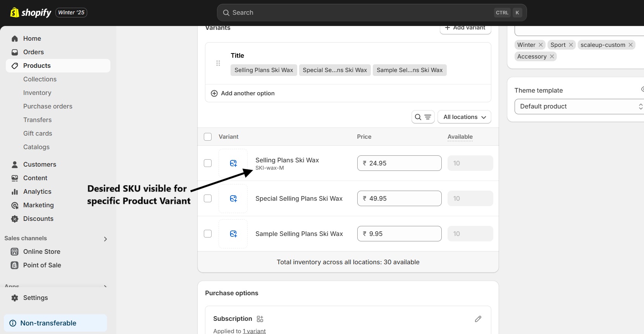Open Purchase orders under Products
This screenshot has height=334, width=644.
48,106
